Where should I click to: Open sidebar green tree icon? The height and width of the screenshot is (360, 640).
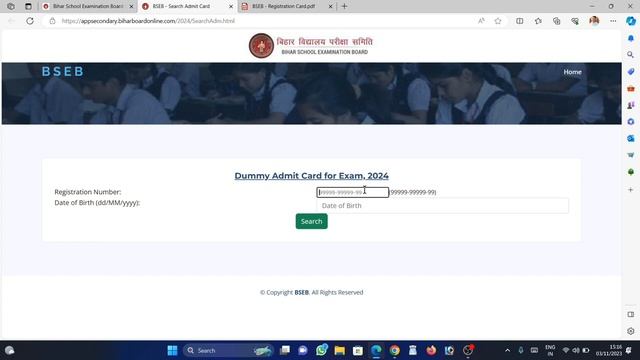click(x=631, y=172)
